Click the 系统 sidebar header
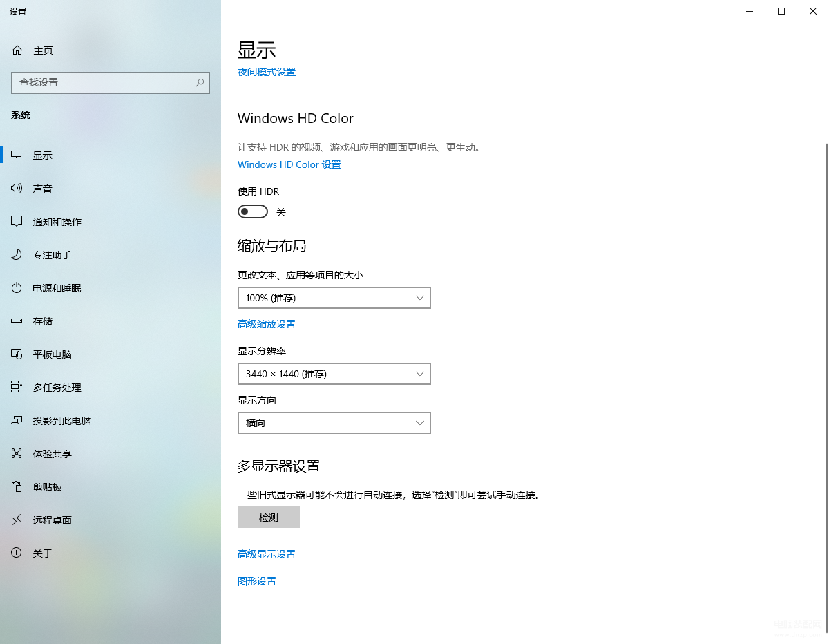The width and height of the screenshot is (829, 644). click(21, 115)
